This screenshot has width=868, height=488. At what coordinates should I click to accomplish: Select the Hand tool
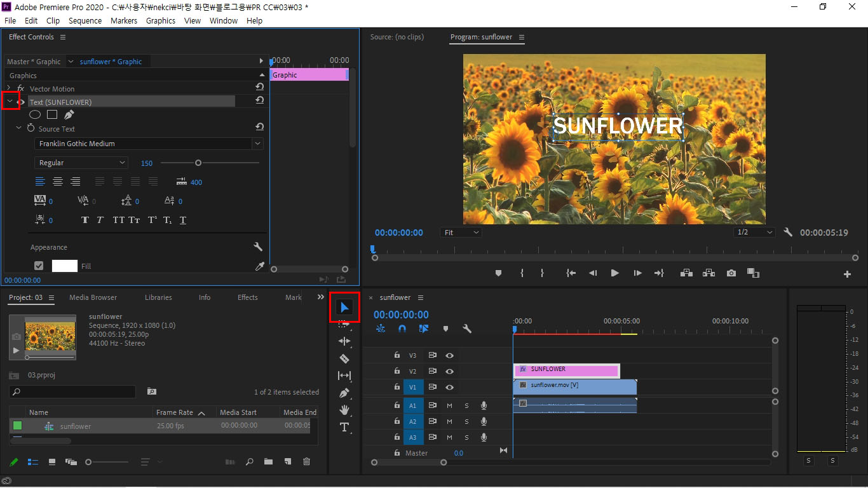tap(344, 410)
